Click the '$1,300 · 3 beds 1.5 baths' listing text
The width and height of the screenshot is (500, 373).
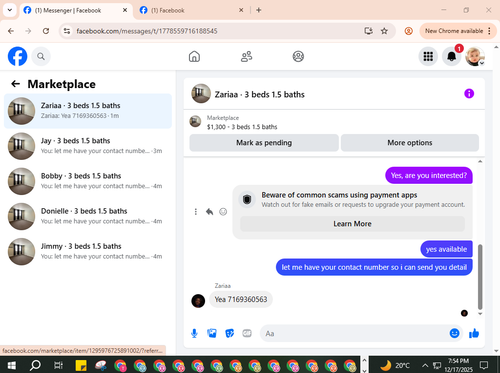[242, 127]
